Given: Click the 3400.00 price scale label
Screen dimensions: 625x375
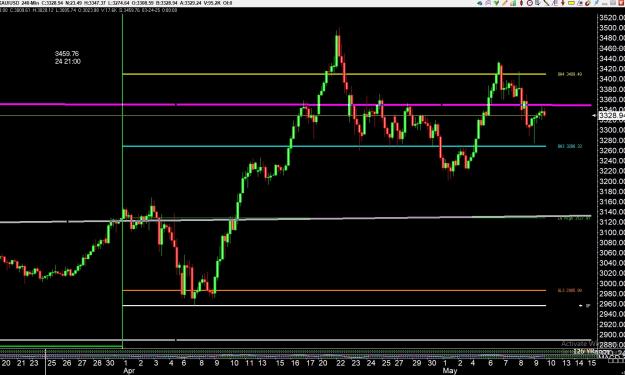Looking at the screenshot, I should 611,79.
